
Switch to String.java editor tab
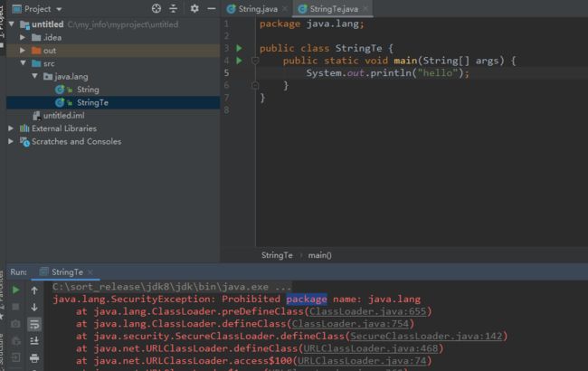tap(257, 8)
